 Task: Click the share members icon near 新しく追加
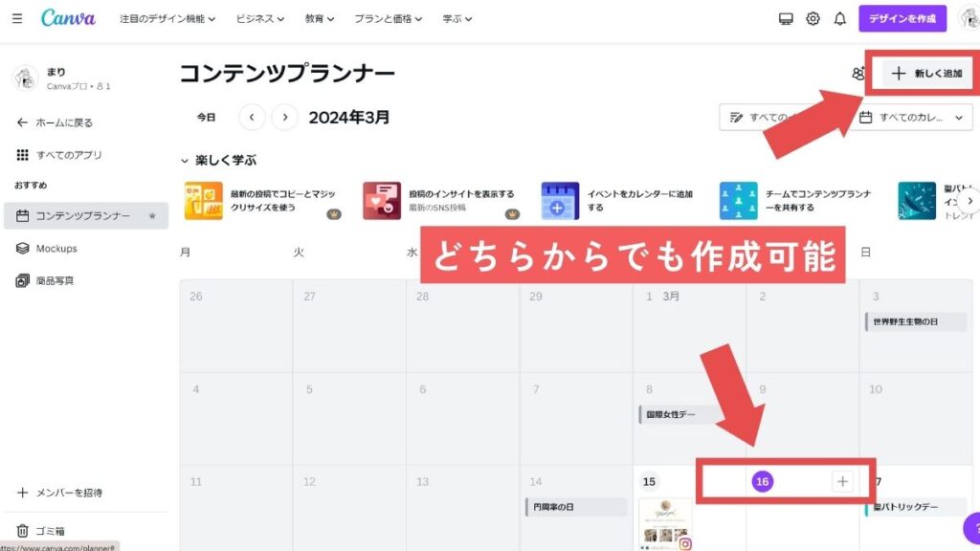[x=858, y=73]
